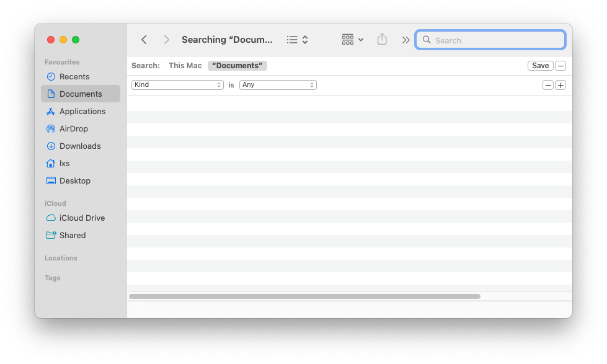Save the current search

539,65
